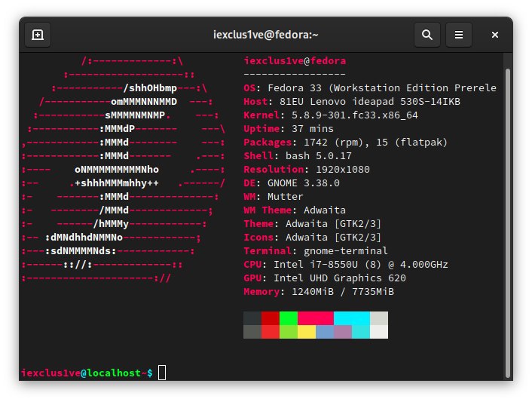This screenshot has height=402, width=532.
Task: Close the terminal window
Action: point(495,35)
